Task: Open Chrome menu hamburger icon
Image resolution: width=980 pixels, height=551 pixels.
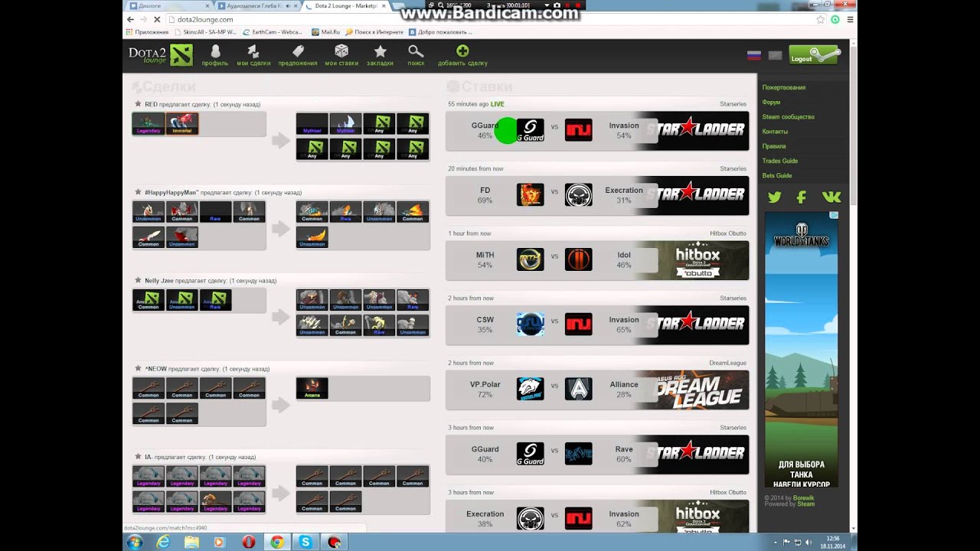Action: click(x=850, y=20)
